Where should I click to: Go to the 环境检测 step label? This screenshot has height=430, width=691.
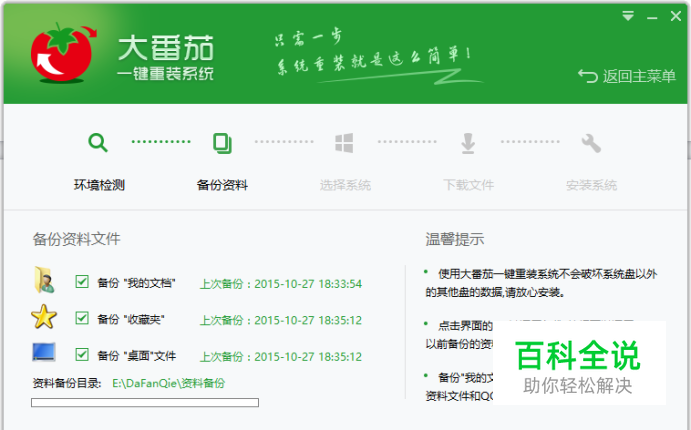pos(99,185)
